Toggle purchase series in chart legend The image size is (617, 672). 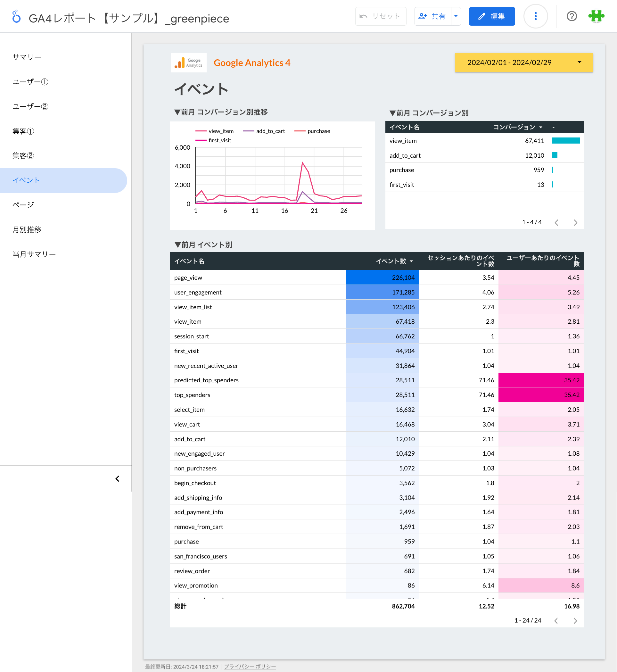tap(312, 131)
